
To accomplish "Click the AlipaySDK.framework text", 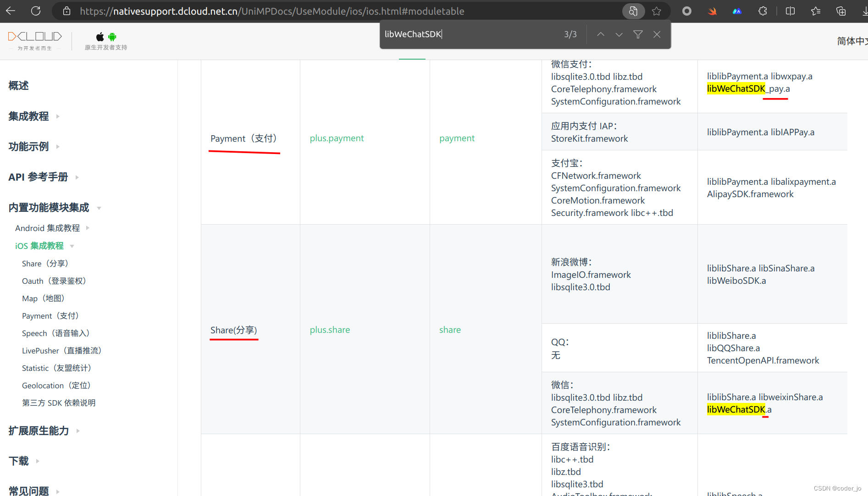I will [750, 194].
